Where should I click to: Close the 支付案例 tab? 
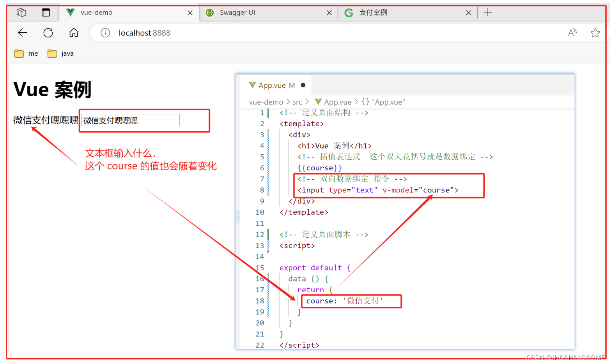468,13
